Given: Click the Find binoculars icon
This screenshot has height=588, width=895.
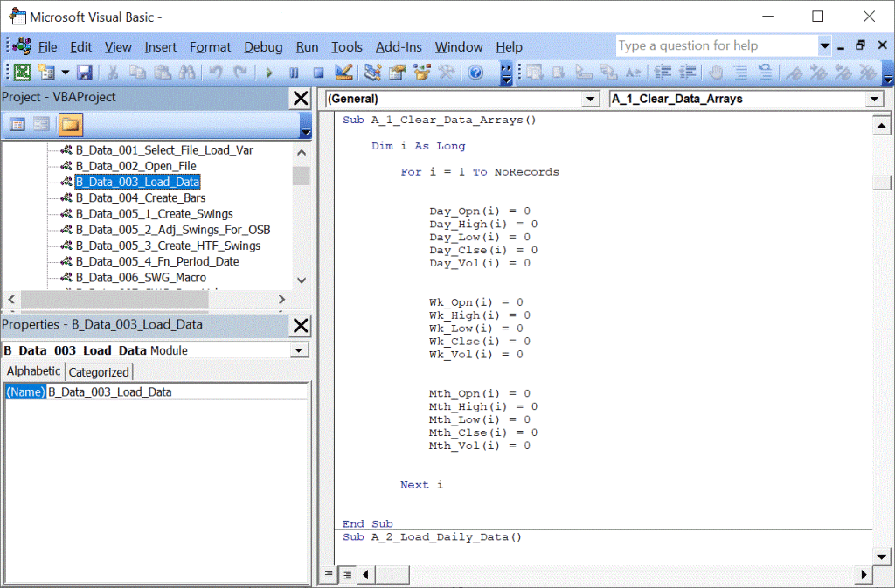Looking at the screenshot, I should click(x=187, y=72).
